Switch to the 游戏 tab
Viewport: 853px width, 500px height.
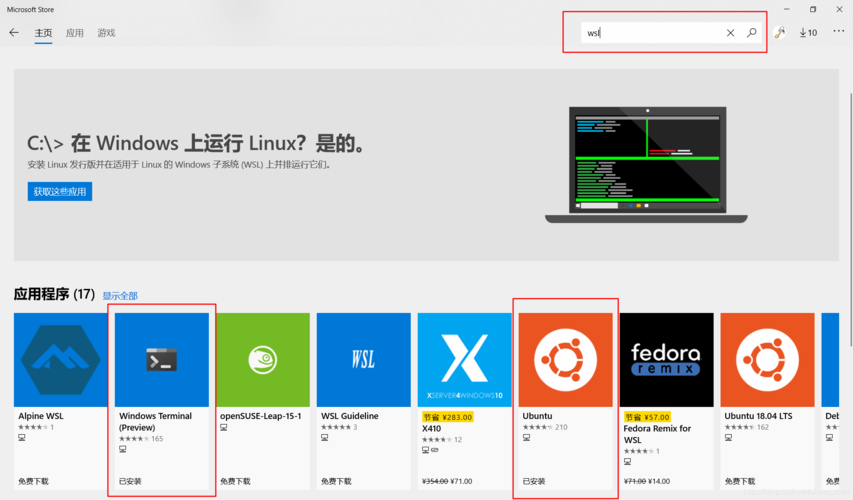point(106,33)
